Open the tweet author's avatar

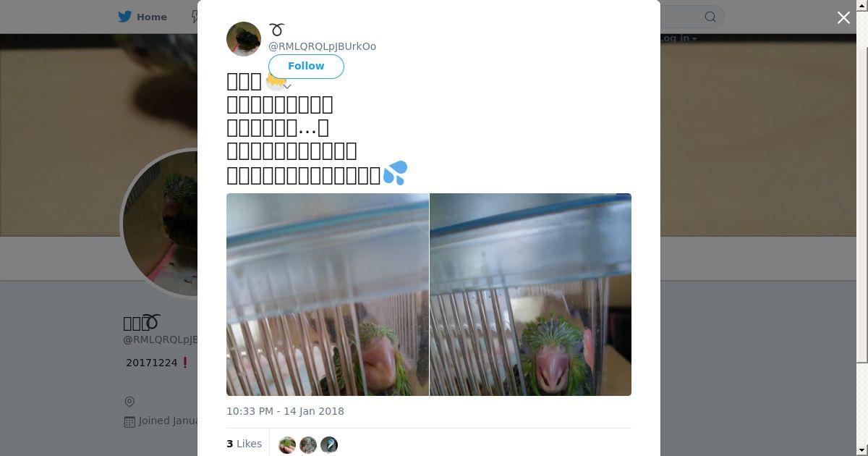[x=244, y=39]
